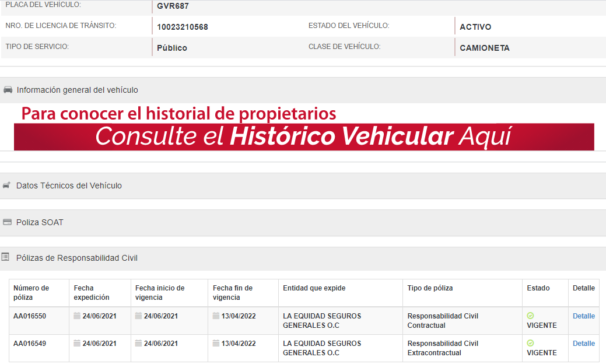Expand Datos Técnicos del Vehículo section
Screen dimensions: 606x364
coord(69,185)
